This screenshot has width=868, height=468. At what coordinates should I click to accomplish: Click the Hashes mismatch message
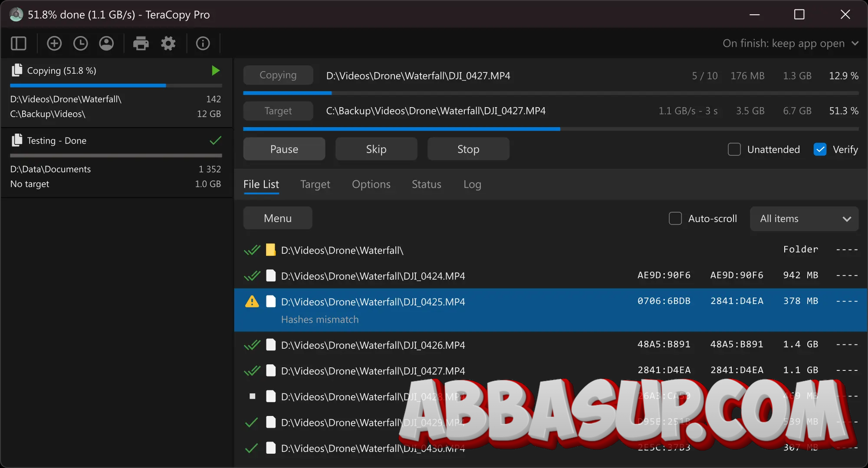coord(320,320)
